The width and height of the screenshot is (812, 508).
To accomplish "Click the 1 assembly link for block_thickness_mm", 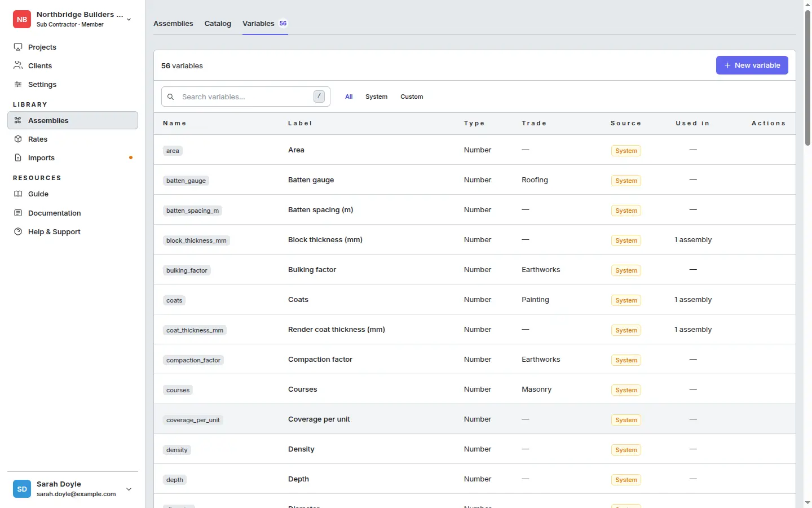I will [693, 239].
